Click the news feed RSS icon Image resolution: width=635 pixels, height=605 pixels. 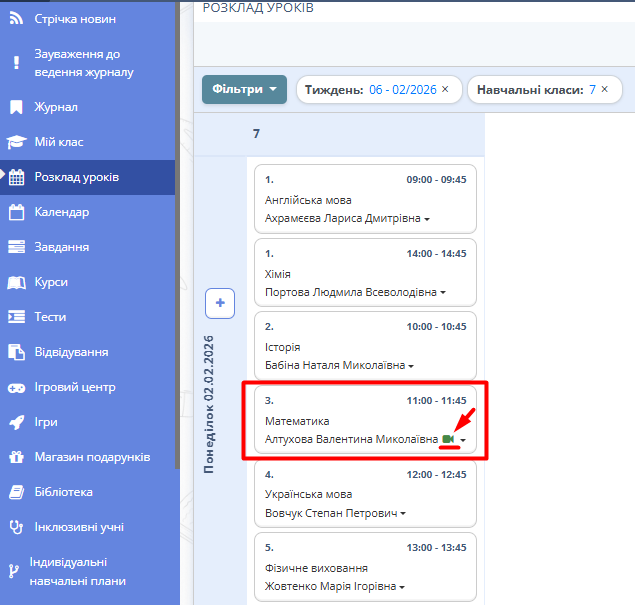[16, 19]
